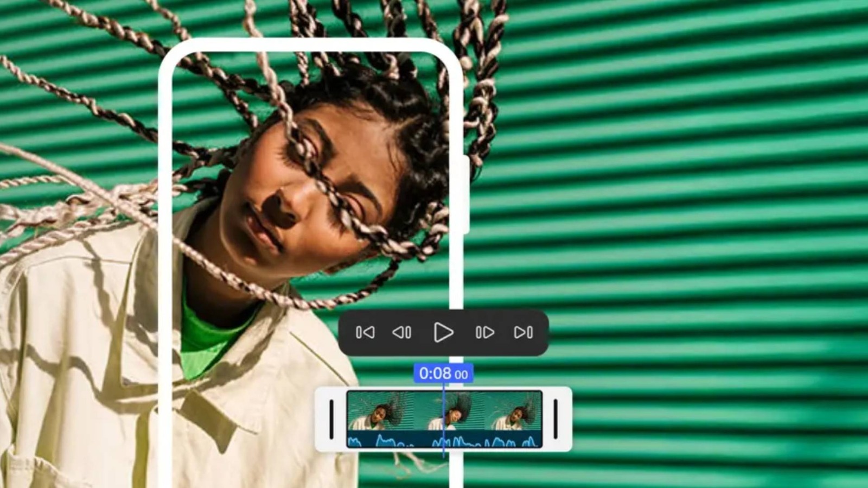The height and width of the screenshot is (488, 868).
Task: Select the first clip thumbnail
Action: 379,411
